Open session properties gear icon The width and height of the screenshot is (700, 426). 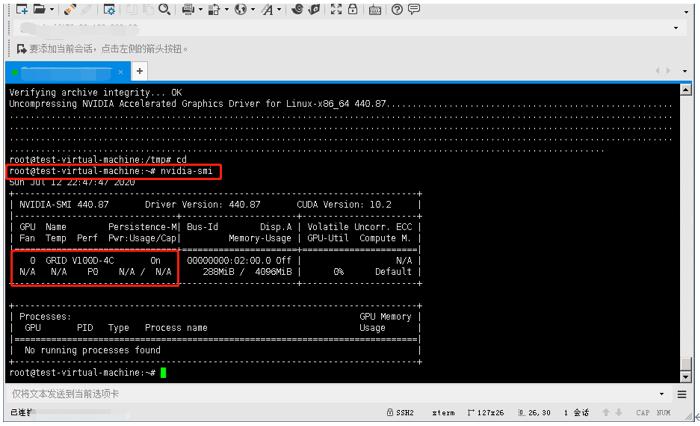pyautogui.click(x=109, y=9)
